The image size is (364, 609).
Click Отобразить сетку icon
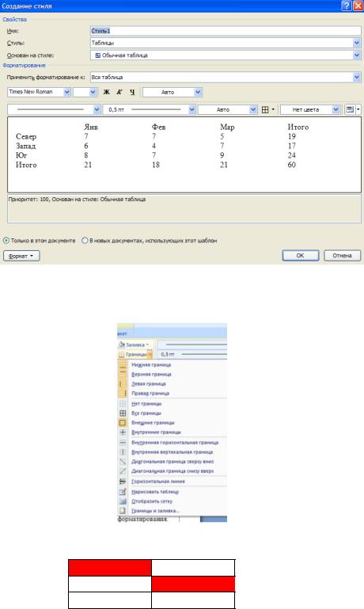(x=123, y=501)
